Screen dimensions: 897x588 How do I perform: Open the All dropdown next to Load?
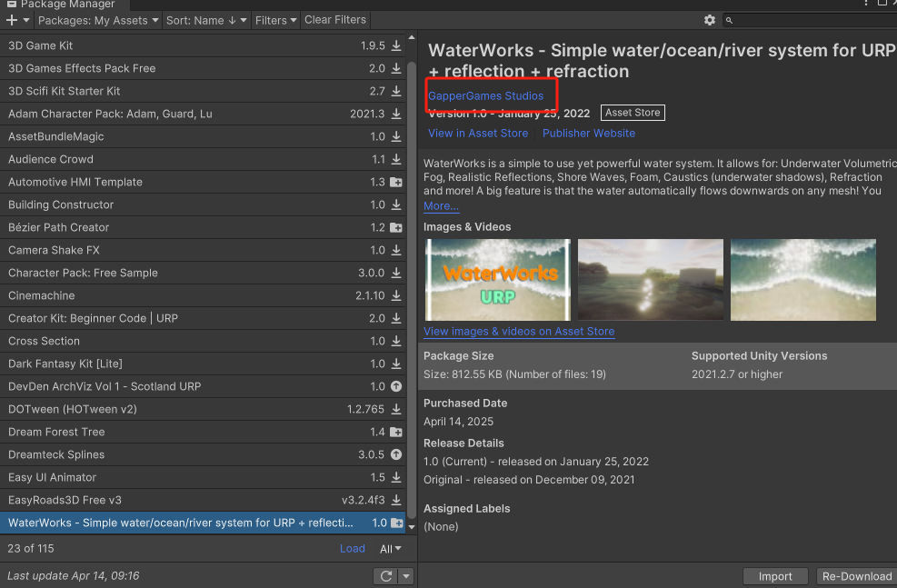[x=391, y=548]
